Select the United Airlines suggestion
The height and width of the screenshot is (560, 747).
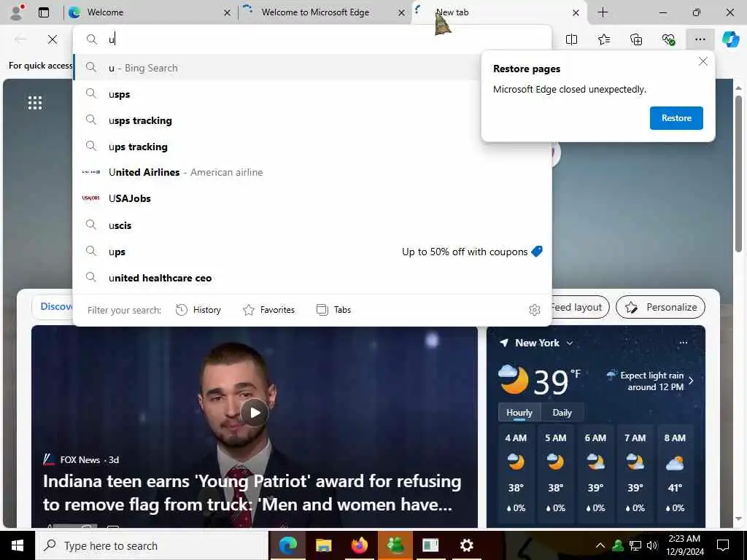pos(312,172)
